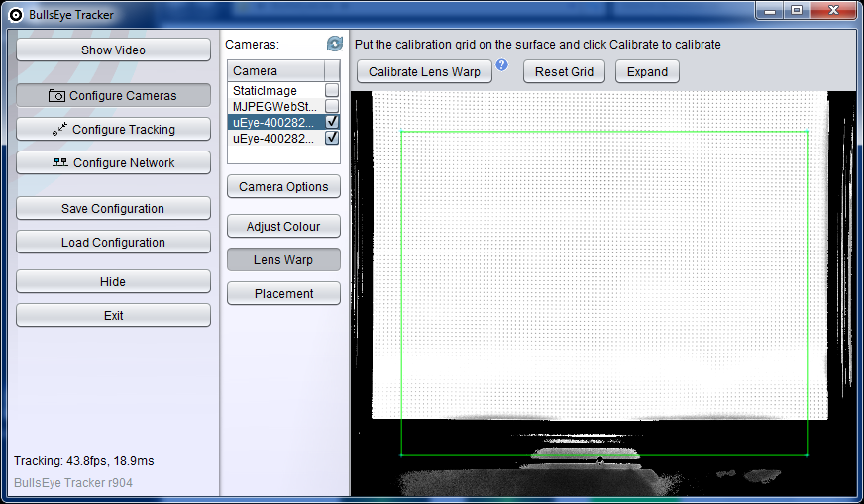Click the tracking icon on Configure Tracking
The width and height of the screenshot is (864, 504).
tap(59, 130)
